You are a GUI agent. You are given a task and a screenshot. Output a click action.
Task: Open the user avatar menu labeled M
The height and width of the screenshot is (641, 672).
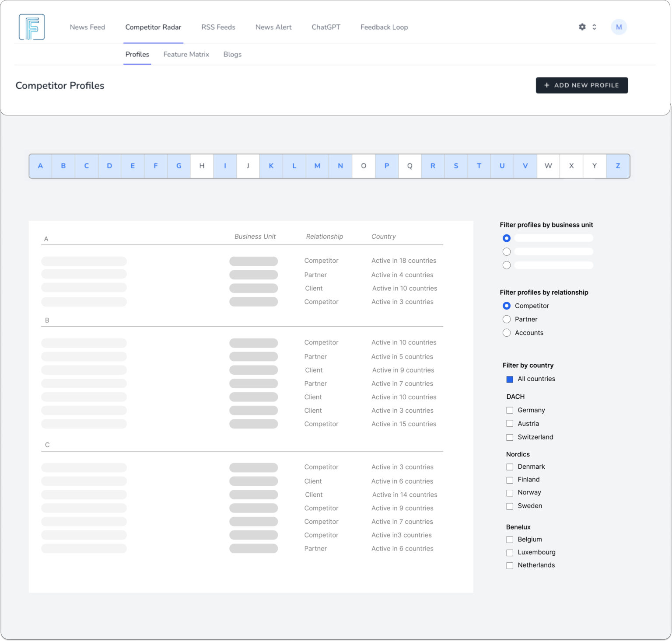pos(619,27)
